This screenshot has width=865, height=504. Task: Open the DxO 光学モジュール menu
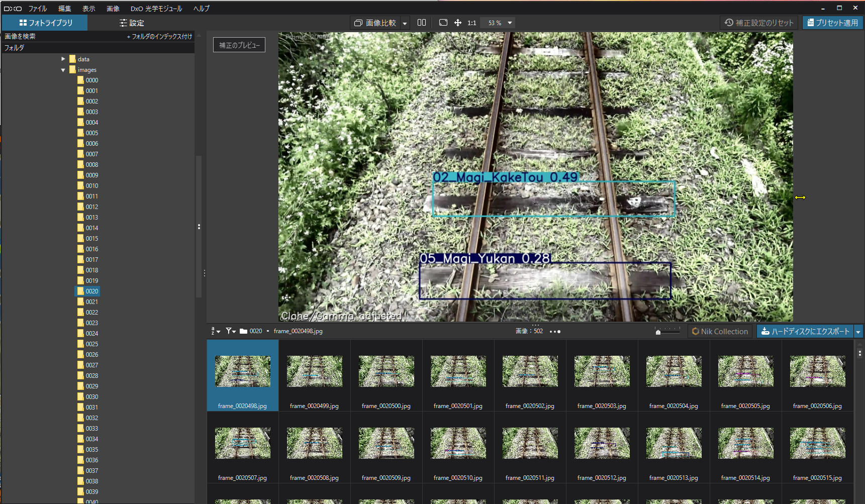point(156,9)
